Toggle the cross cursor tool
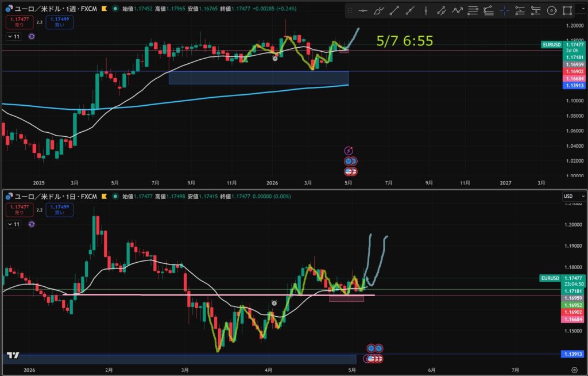The width and height of the screenshot is (588, 376). [x=504, y=11]
